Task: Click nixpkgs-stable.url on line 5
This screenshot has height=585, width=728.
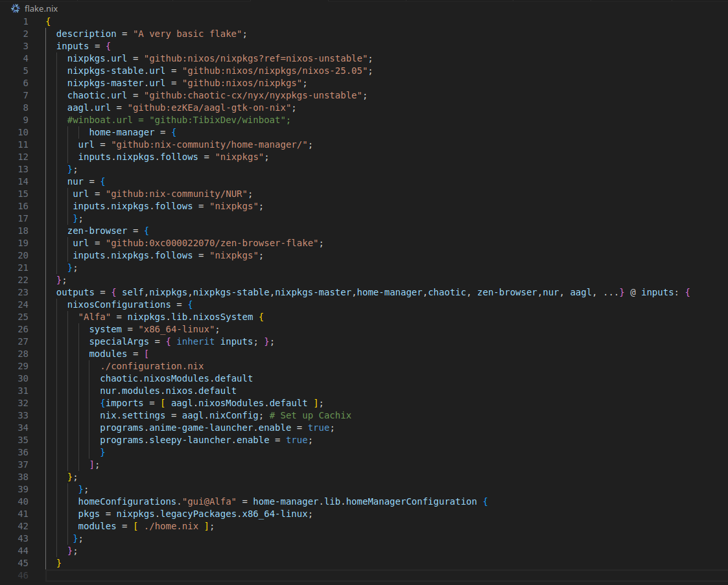Action: click(116, 71)
